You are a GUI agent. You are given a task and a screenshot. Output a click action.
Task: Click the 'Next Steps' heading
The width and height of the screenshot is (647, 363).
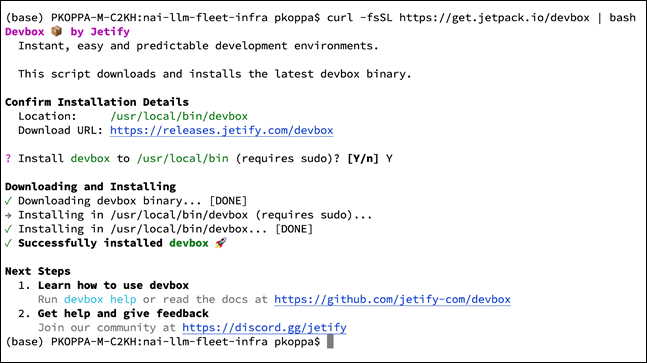(38, 271)
